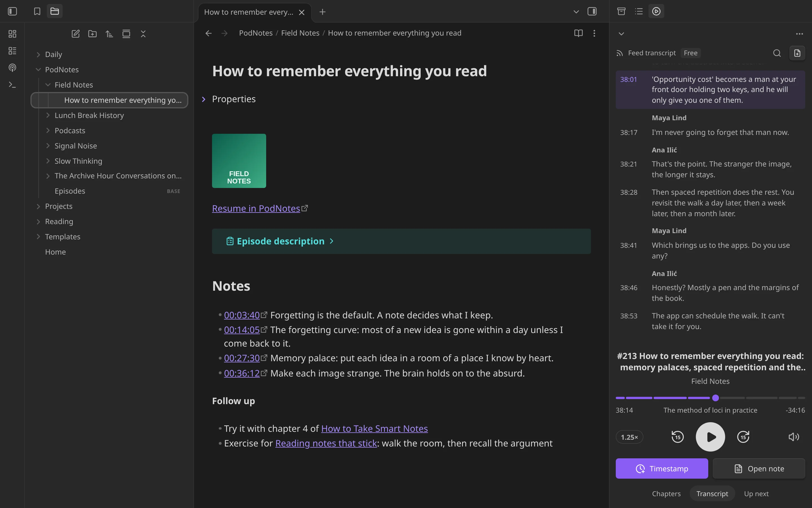Viewport: 812px width, 508px height.
Task: Click the last chapter segment of progress bar
Action: [801, 398]
